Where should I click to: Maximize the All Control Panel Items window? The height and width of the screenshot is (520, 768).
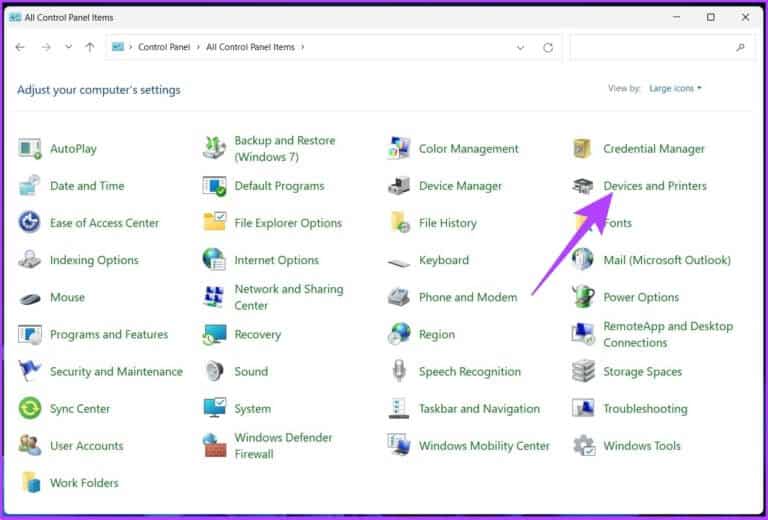(x=711, y=17)
